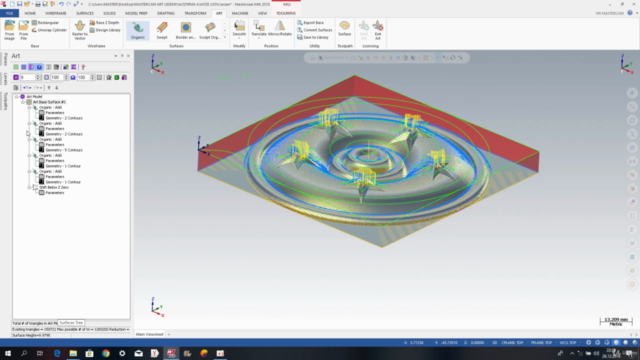Image resolution: width=640 pixels, height=360 pixels.
Task: Click red question mark help in Art panel
Action: (x=83, y=67)
